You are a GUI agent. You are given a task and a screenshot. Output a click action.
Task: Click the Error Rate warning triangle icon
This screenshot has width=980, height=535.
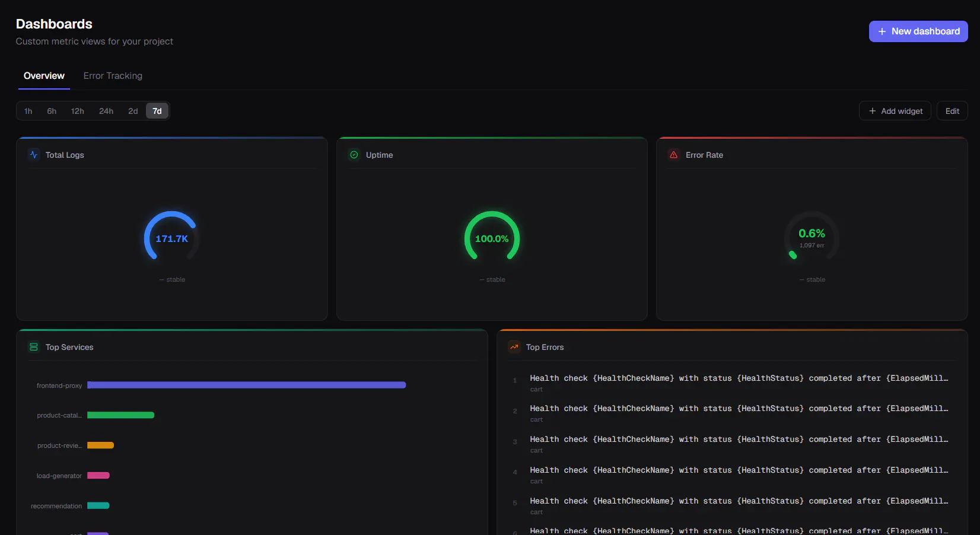point(674,155)
